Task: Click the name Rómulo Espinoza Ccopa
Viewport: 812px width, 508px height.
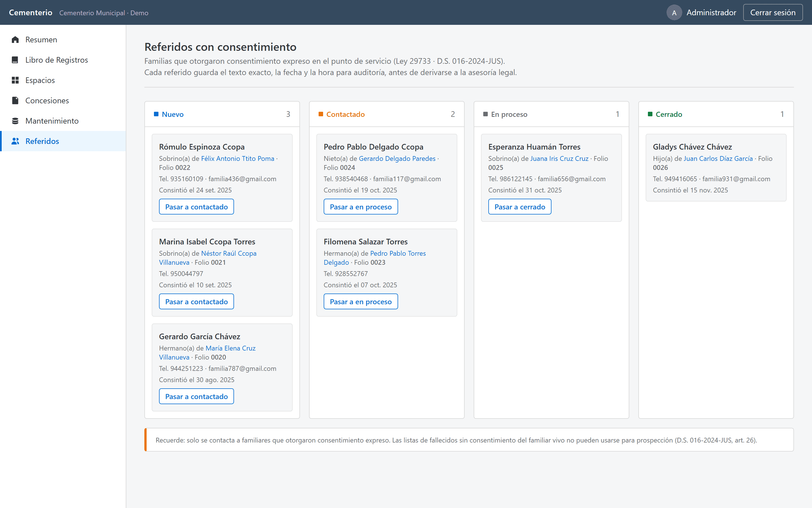Action: tap(202, 147)
